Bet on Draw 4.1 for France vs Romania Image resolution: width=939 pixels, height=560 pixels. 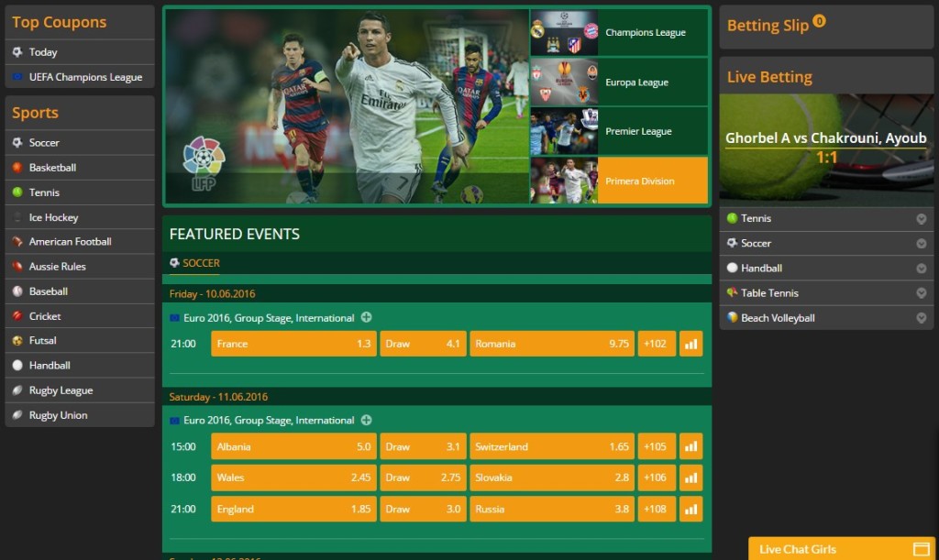423,344
